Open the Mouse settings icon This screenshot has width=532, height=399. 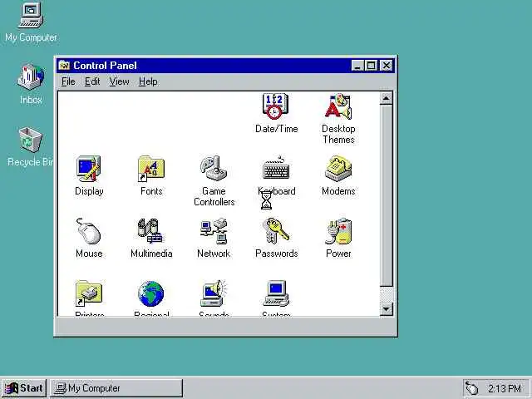point(89,231)
